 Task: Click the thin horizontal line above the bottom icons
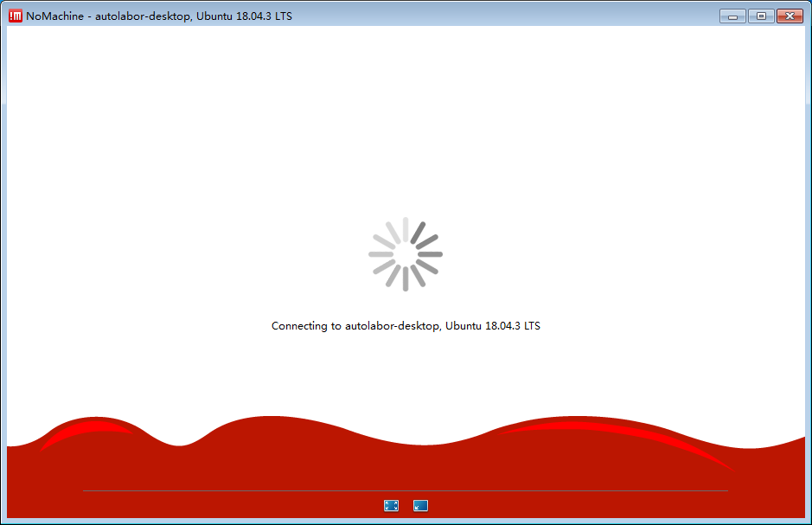[x=259, y=490]
